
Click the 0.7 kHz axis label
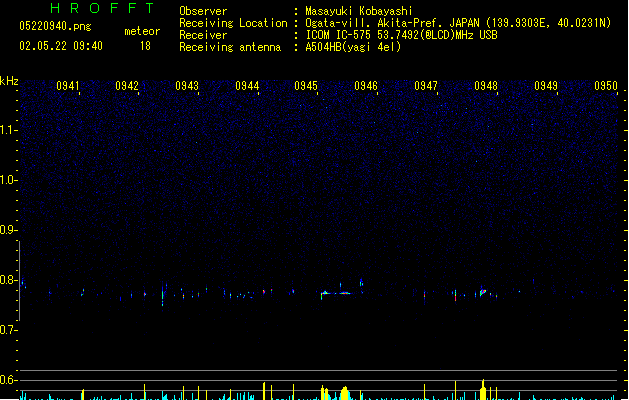tap(8, 330)
